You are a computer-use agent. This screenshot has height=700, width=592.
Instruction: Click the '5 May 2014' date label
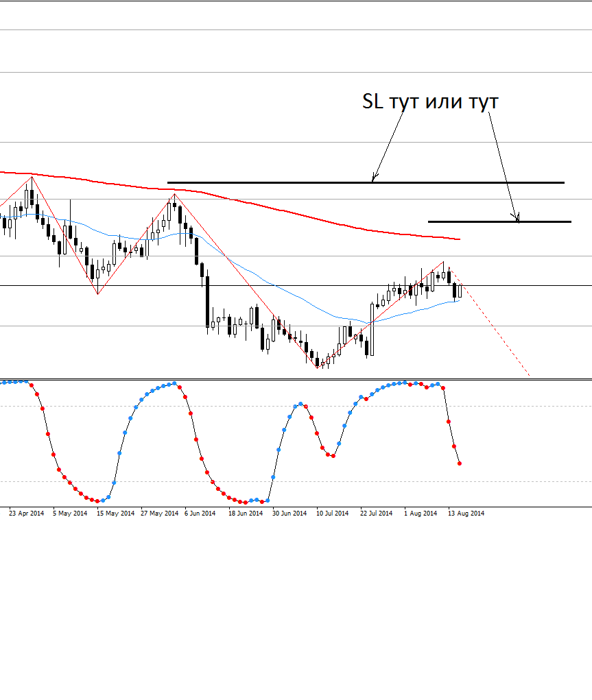70,514
